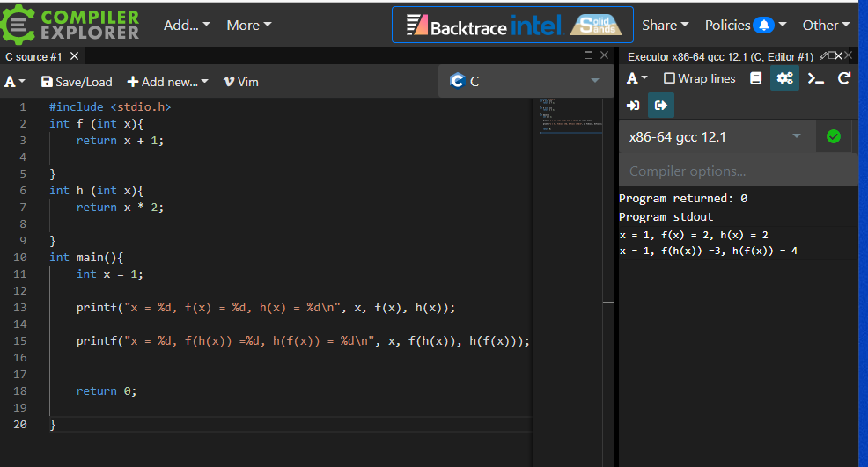868x467 pixels.
Task: Open the C language selector
Action: click(526, 81)
